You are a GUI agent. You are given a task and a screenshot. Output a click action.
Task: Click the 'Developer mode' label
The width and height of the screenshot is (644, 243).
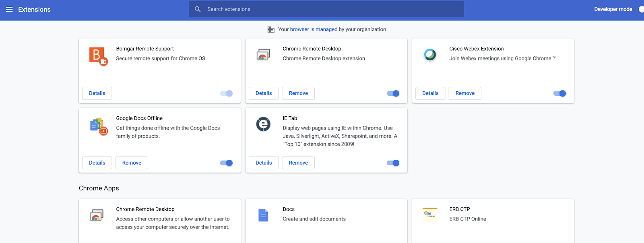(613, 9)
